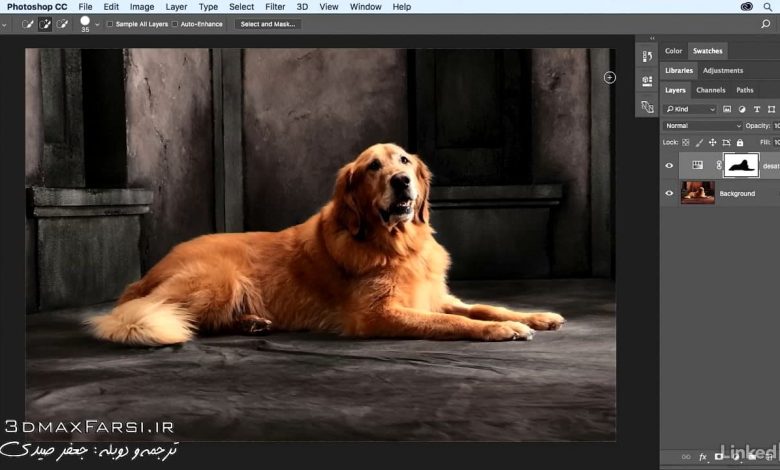Image resolution: width=780 pixels, height=470 pixels.
Task: Click the Select and Mask button
Action: coord(268,23)
